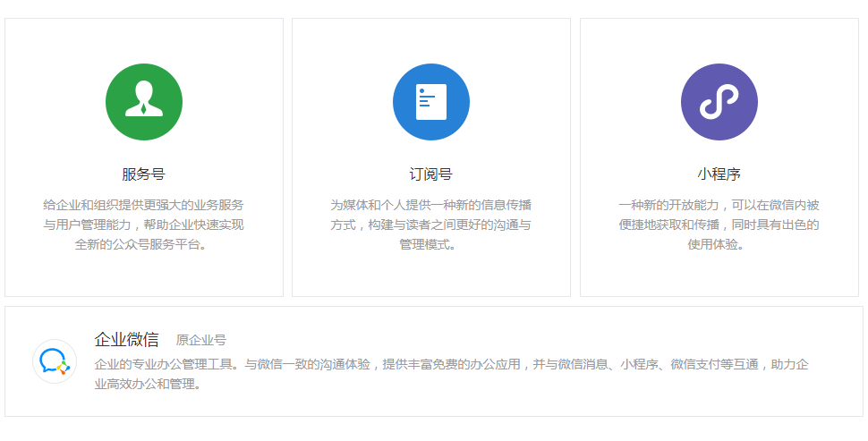Click the 原企业号 label

point(201,341)
